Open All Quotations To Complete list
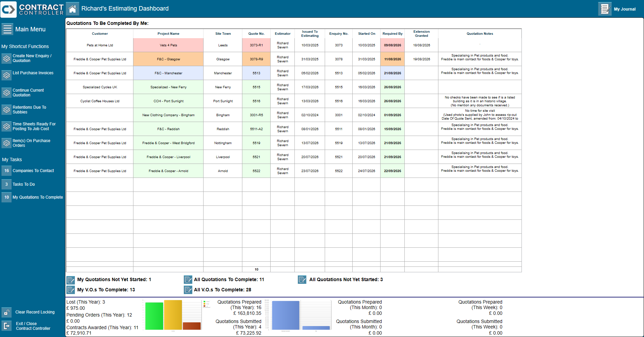644x337 pixels. point(229,279)
